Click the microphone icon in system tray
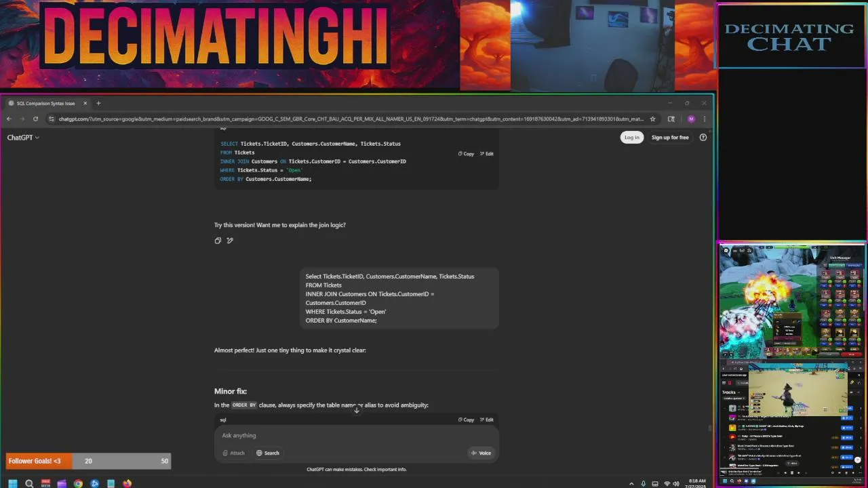This screenshot has height=488, width=868. pyautogui.click(x=644, y=483)
